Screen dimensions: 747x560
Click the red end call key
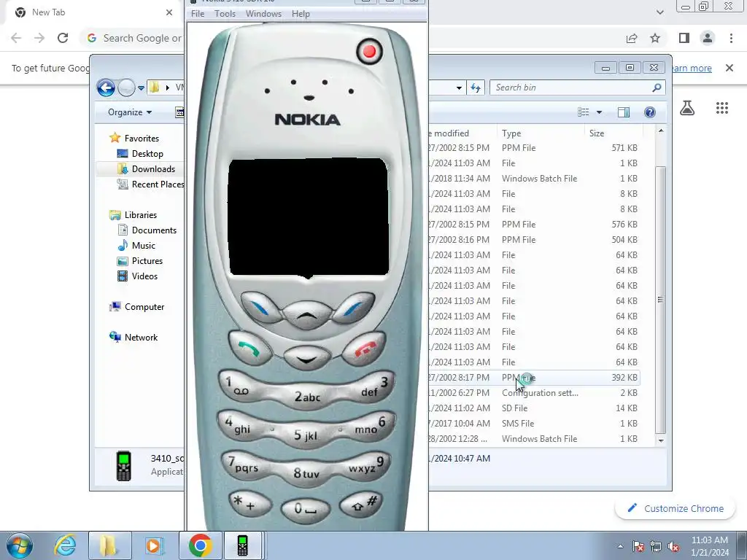(x=363, y=349)
